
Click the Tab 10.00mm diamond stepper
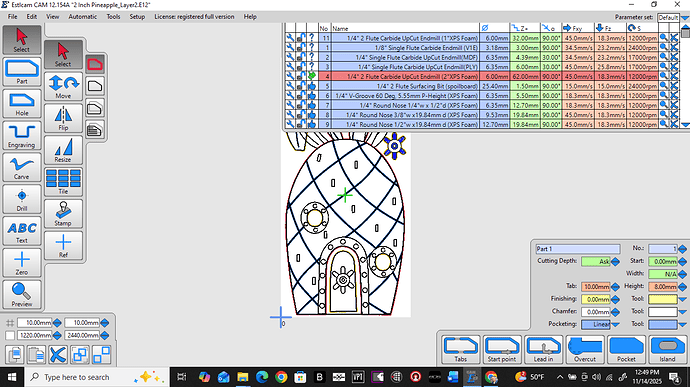click(615, 287)
